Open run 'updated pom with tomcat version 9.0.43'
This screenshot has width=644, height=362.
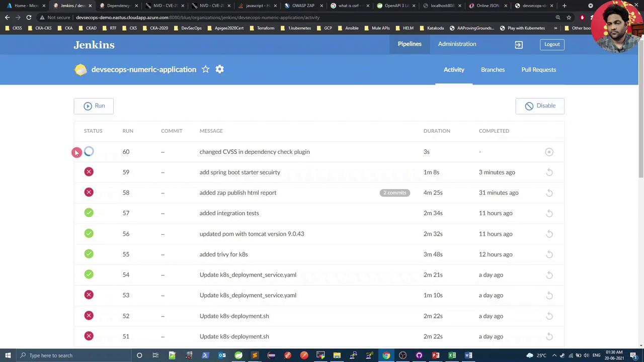click(x=252, y=234)
